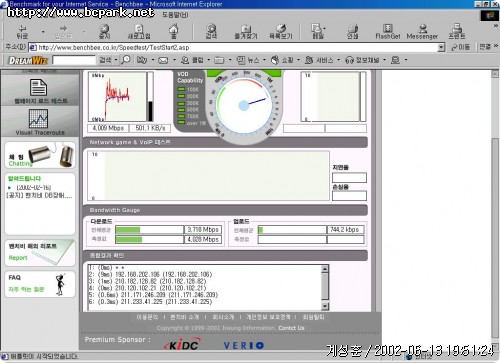Click the download speed line graph
Viewport: 500px width, 363px height.
[x=117, y=97]
